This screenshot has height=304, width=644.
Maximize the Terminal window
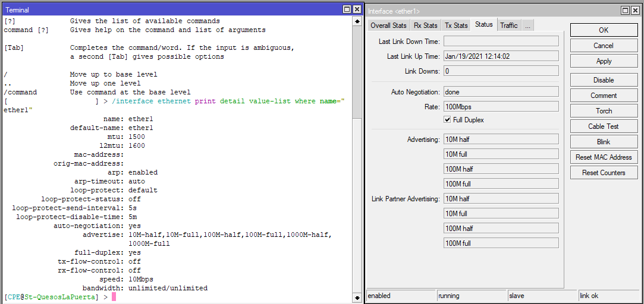347,9
